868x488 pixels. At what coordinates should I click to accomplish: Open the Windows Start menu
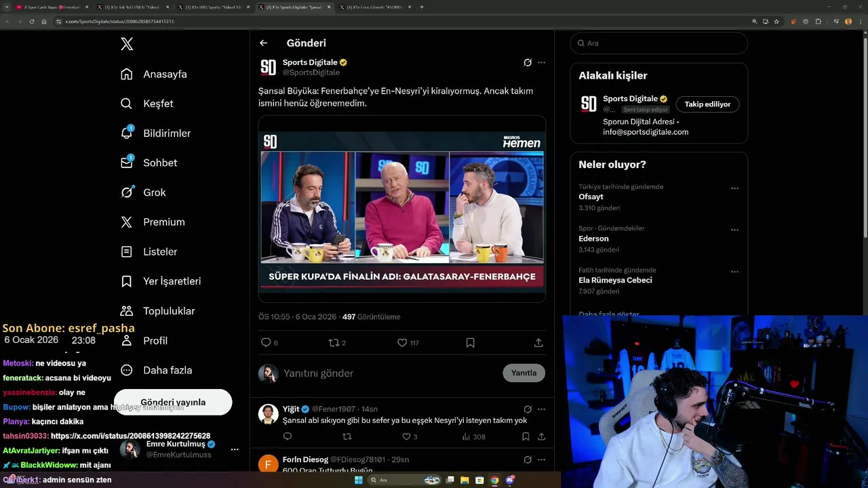pos(359,480)
